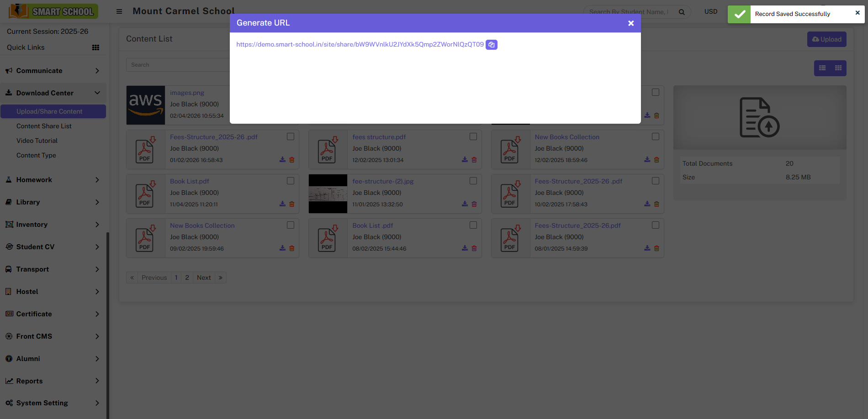Image resolution: width=868 pixels, height=419 pixels.
Task: Select checkbox for fees structure.pdf
Action: [473, 136]
